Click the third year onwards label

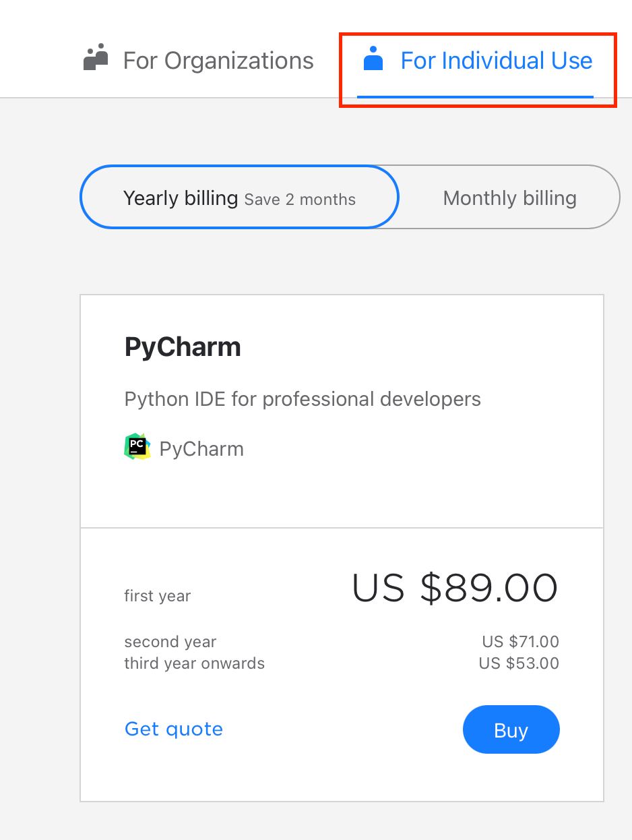194,663
